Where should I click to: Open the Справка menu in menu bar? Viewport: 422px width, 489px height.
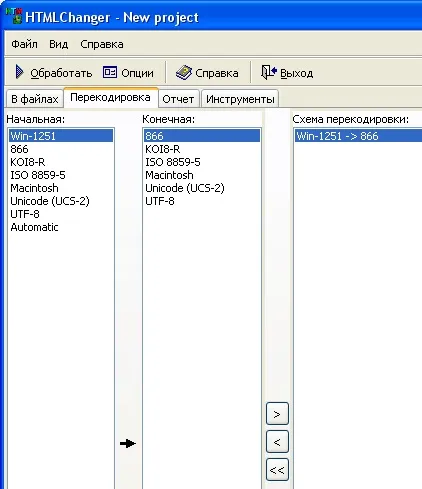click(102, 44)
